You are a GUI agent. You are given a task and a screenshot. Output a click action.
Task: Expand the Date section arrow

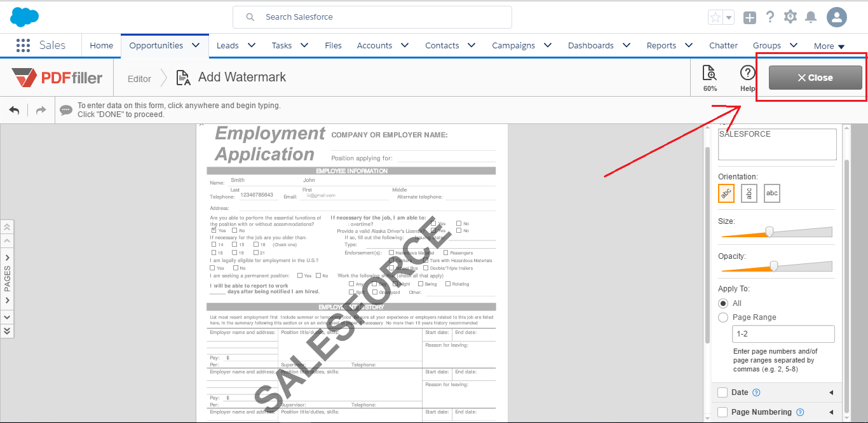point(831,392)
